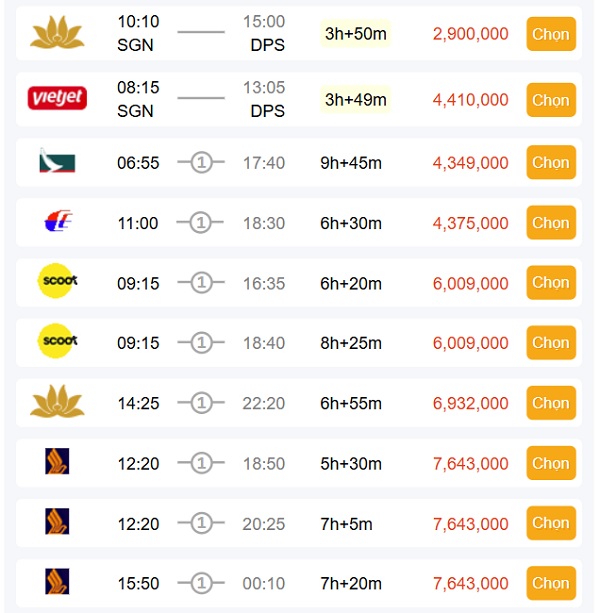Click Singapore Airlines logo on 15:50 flight
The width and height of the screenshot is (600, 613).
(x=57, y=583)
